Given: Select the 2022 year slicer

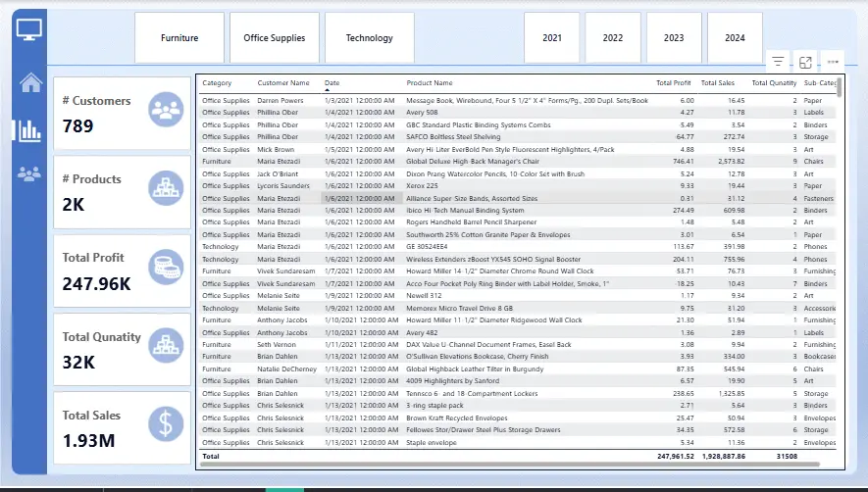Looking at the screenshot, I should click(613, 37).
